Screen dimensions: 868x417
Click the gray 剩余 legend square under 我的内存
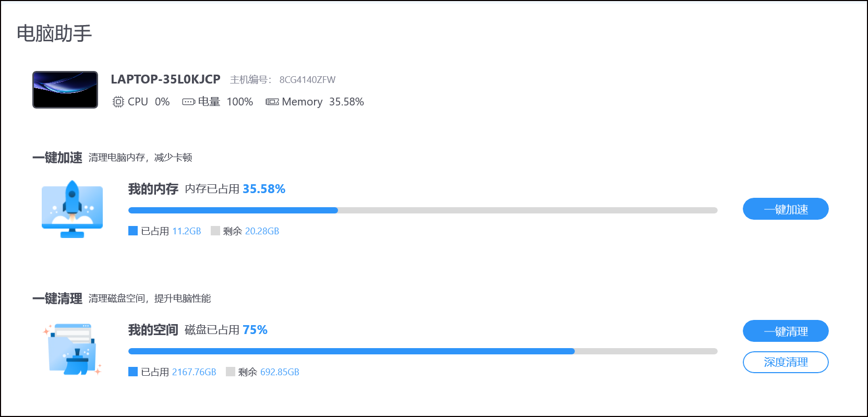pos(215,231)
